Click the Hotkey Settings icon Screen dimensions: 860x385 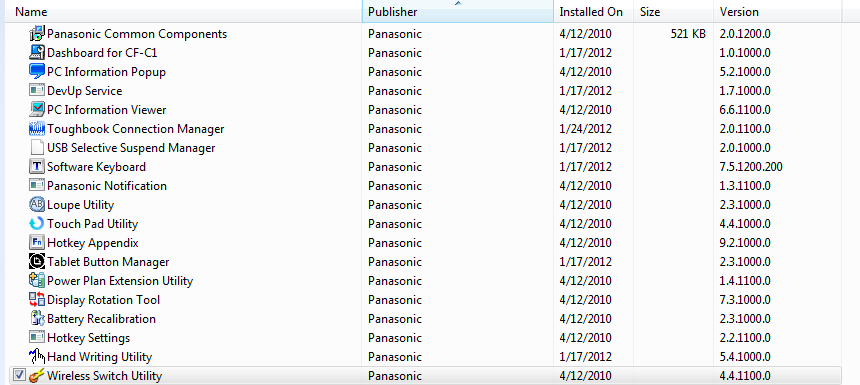tap(37, 337)
